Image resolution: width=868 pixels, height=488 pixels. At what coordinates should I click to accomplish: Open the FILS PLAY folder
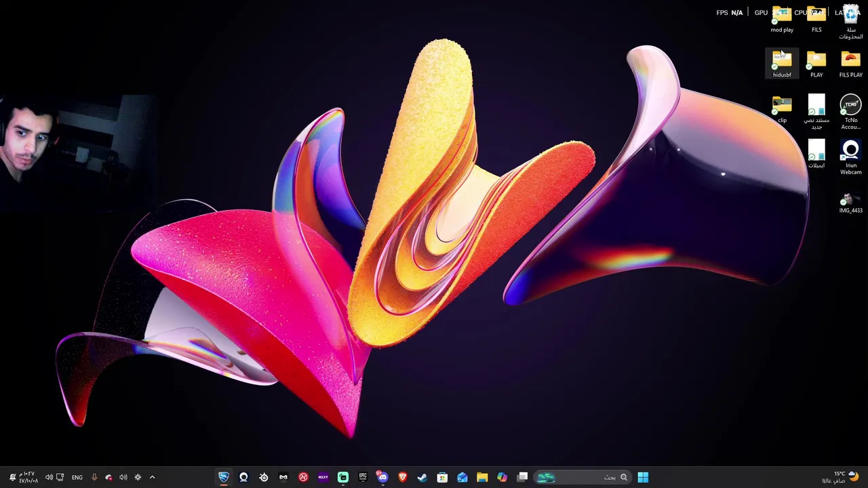tap(851, 64)
